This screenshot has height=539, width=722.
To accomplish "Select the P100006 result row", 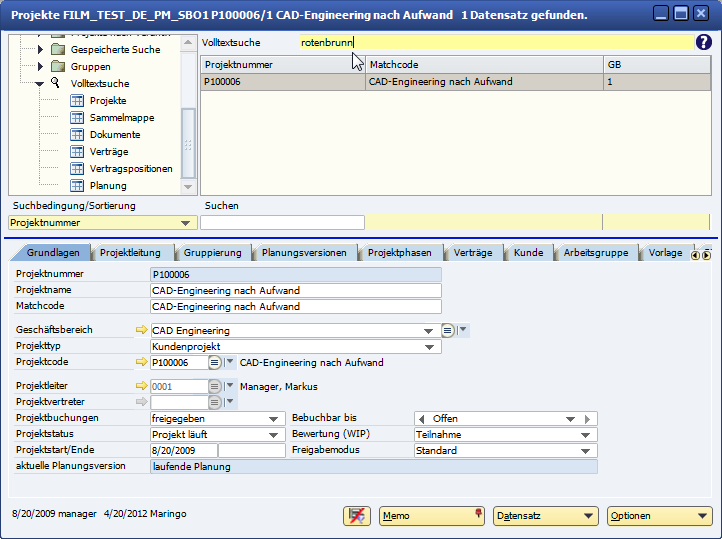I will click(x=456, y=82).
